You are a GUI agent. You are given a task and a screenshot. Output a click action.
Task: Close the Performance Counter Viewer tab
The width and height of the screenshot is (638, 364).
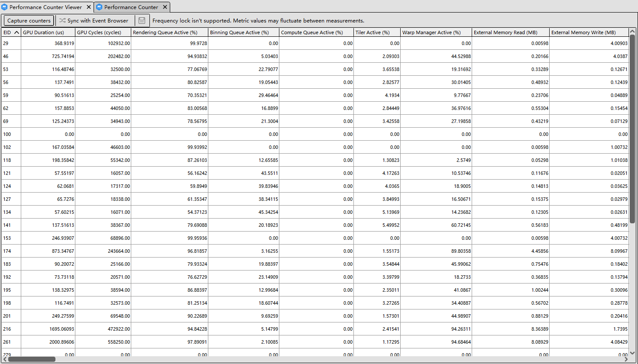89,7
